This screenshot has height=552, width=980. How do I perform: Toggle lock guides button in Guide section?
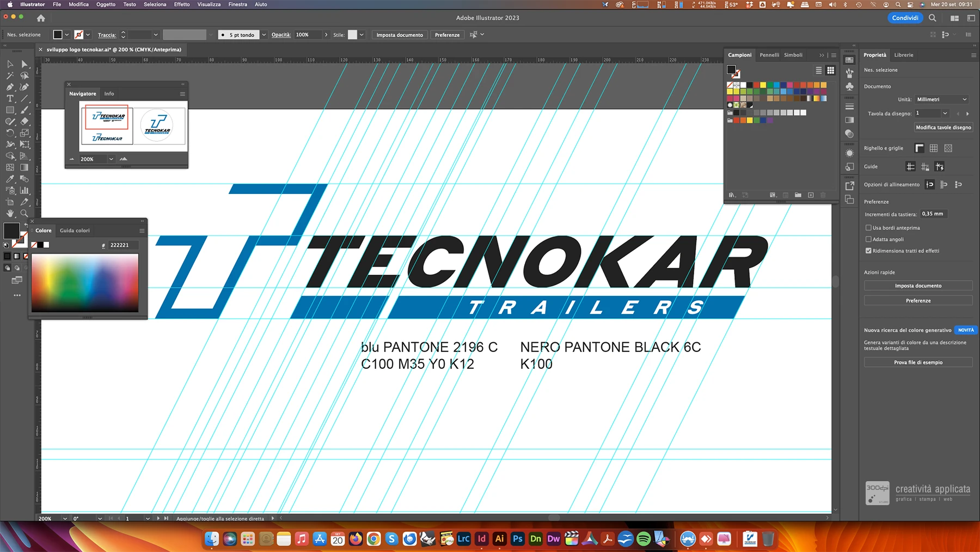pos(925,167)
